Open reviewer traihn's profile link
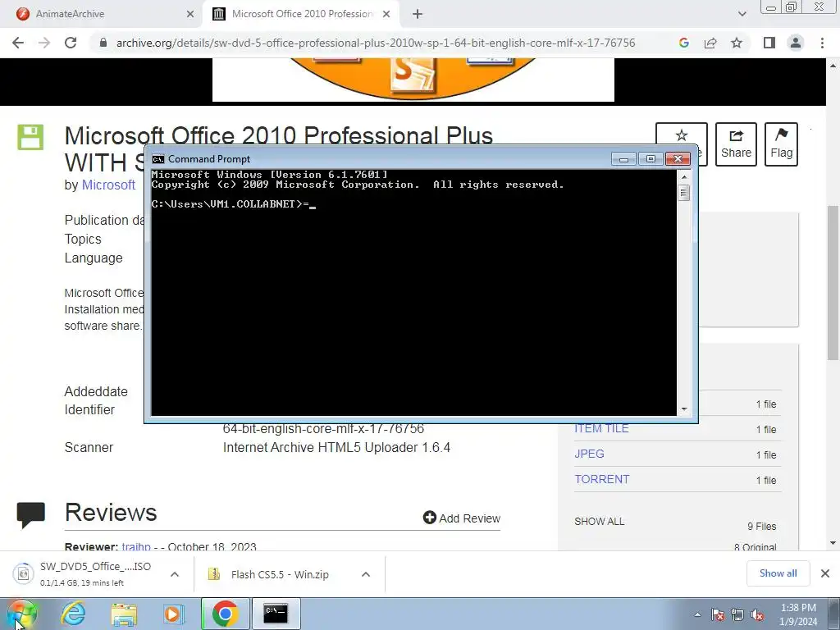840x630 pixels. (136, 546)
